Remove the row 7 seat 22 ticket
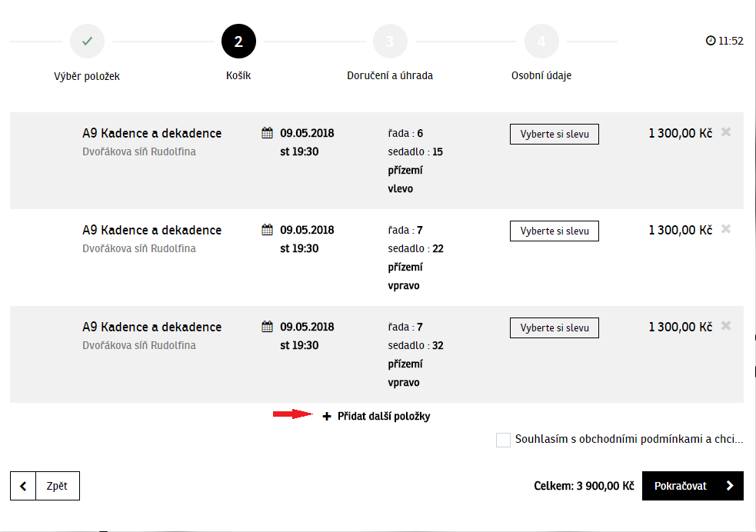 726,229
